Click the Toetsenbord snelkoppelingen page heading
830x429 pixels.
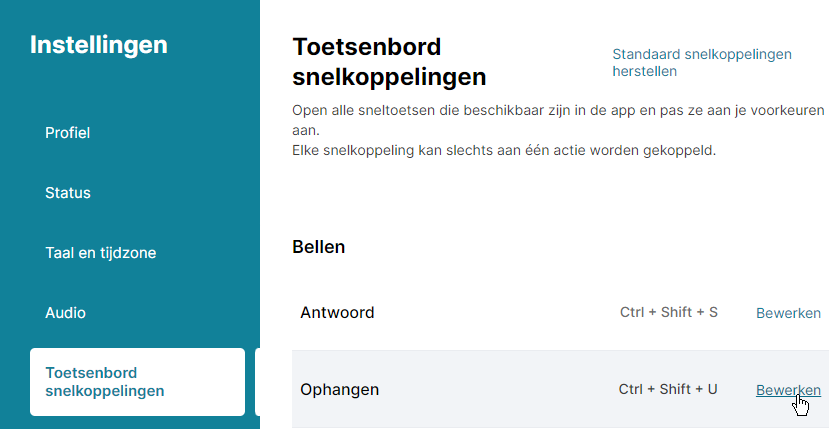[x=389, y=62]
